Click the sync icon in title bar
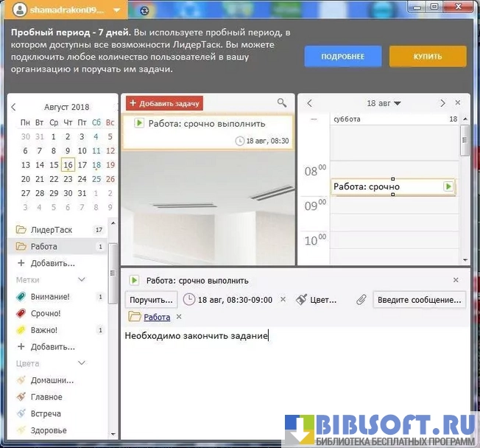Viewport: 480px width, 448px height. tap(144, 10)
